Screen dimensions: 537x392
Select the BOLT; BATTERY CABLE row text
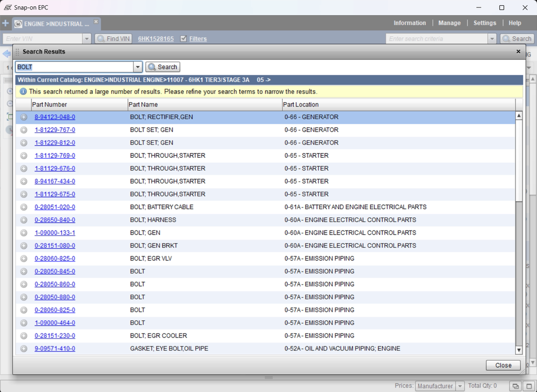coord(162,207)
